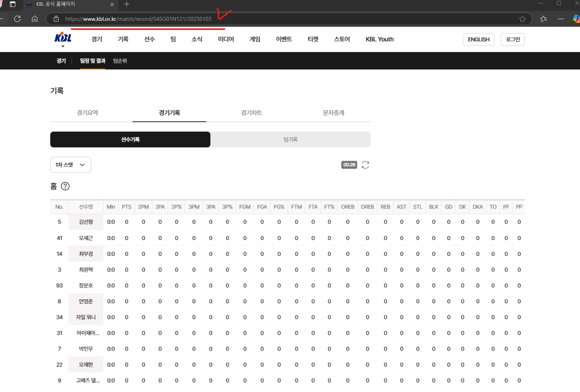Viewport: 580px width, 392px height.
Task: Open the 문자중계 tab
Action: (x=334, y=113)
